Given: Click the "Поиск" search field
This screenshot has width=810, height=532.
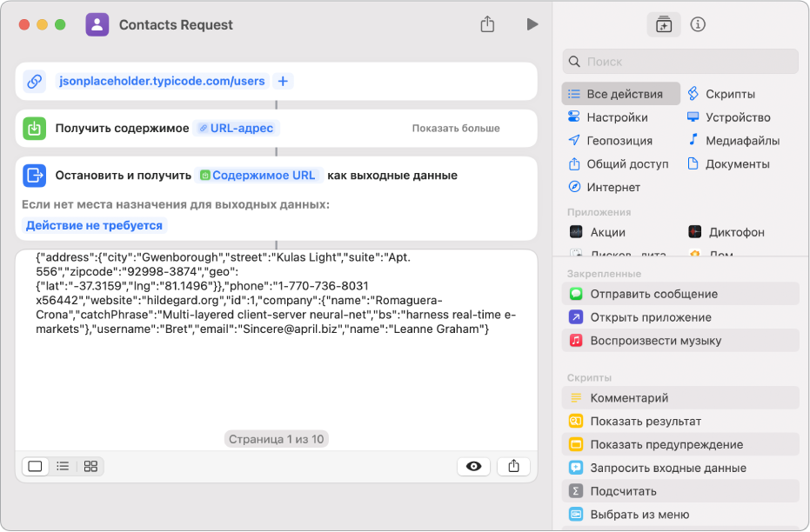Looking at the screenshot, I should click(687, 62).
